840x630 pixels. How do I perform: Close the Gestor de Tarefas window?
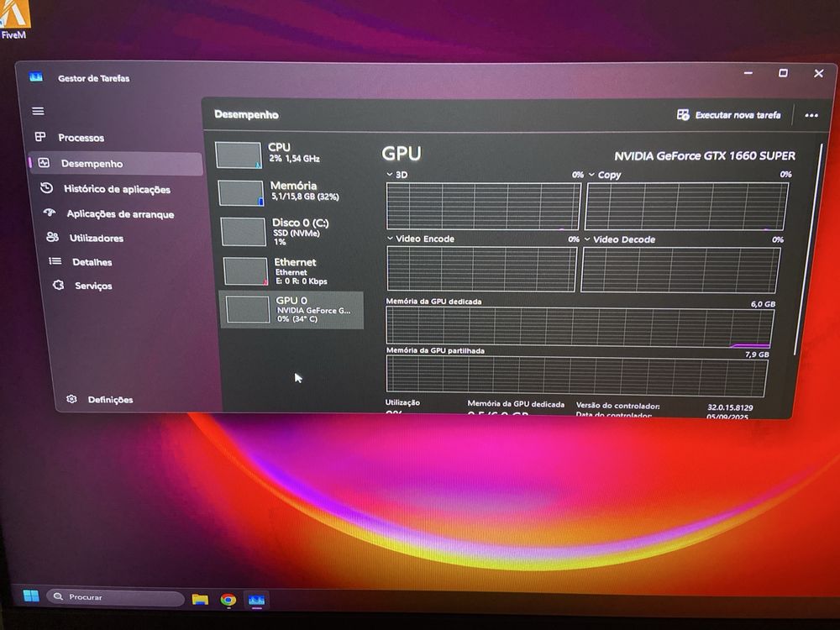[818, 73]
